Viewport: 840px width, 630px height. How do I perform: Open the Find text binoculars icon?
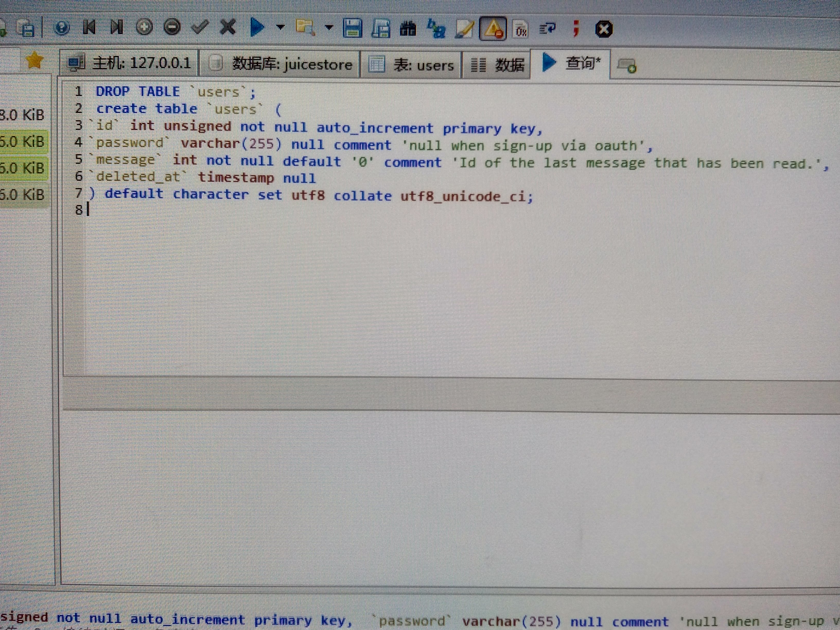(x=408, y=29)
